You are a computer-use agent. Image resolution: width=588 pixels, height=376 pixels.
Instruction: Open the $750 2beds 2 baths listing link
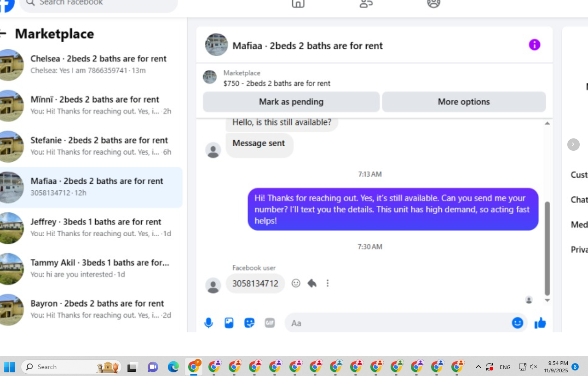[277, 83]
